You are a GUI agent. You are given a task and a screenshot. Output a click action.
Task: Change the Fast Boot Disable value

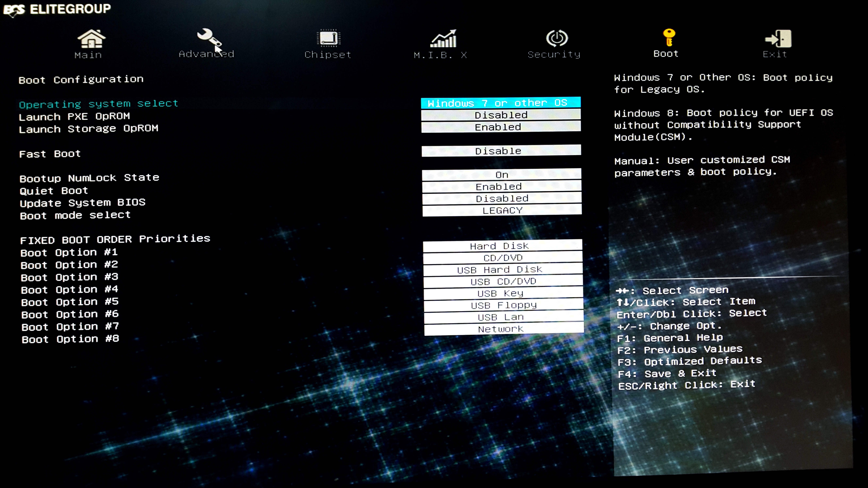tap(501, 151)
